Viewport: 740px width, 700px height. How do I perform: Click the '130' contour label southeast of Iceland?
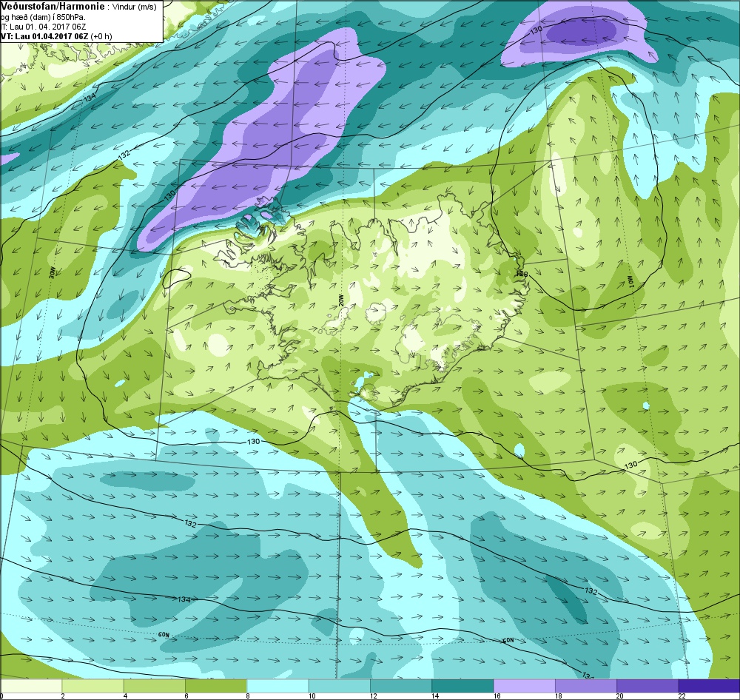click(x=631, y=465)
